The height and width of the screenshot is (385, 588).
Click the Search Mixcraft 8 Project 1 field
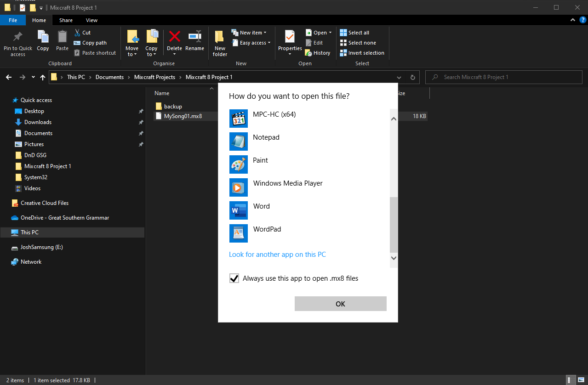[x=504, y=77]
